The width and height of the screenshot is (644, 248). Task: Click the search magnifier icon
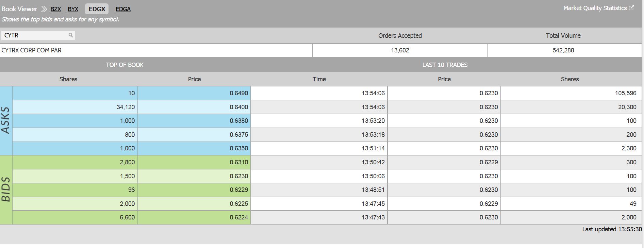tap(70, 35)
